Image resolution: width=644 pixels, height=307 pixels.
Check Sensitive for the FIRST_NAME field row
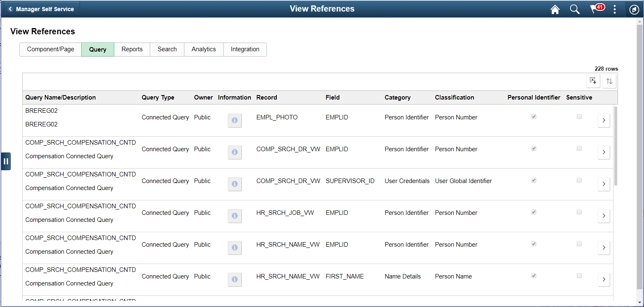point(579,275)
